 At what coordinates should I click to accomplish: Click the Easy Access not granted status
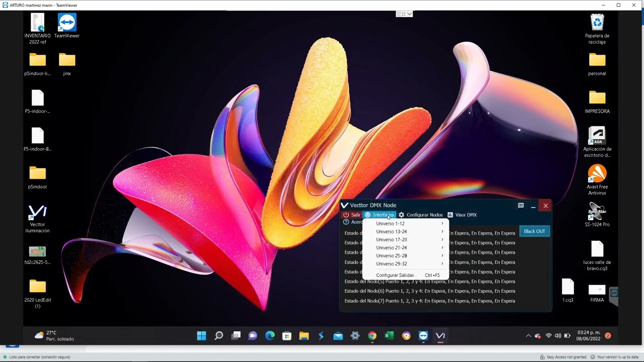pos(563,357)
